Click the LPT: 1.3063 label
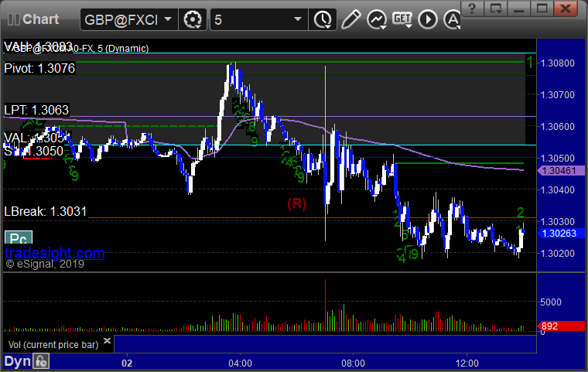588x372 pixels. (36, 110)
